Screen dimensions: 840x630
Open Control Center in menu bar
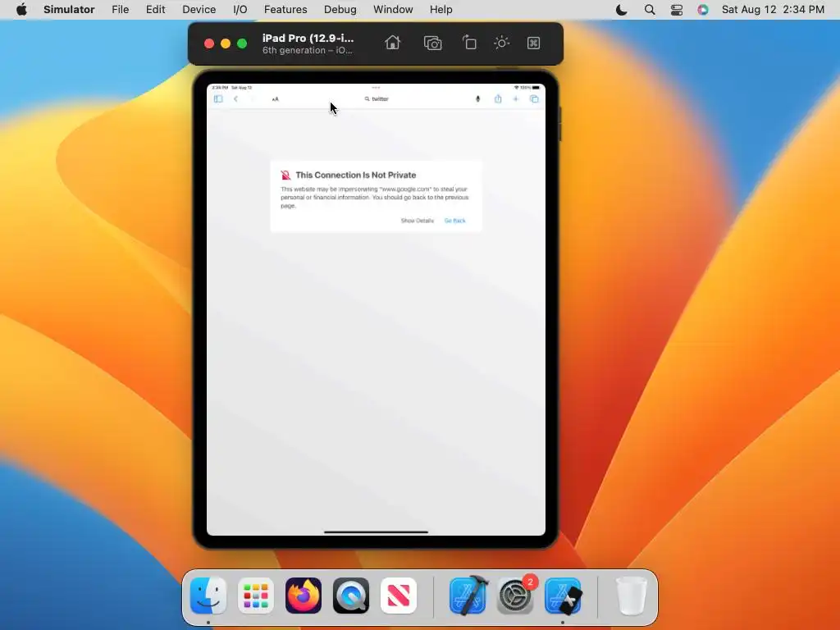point(677,10)
